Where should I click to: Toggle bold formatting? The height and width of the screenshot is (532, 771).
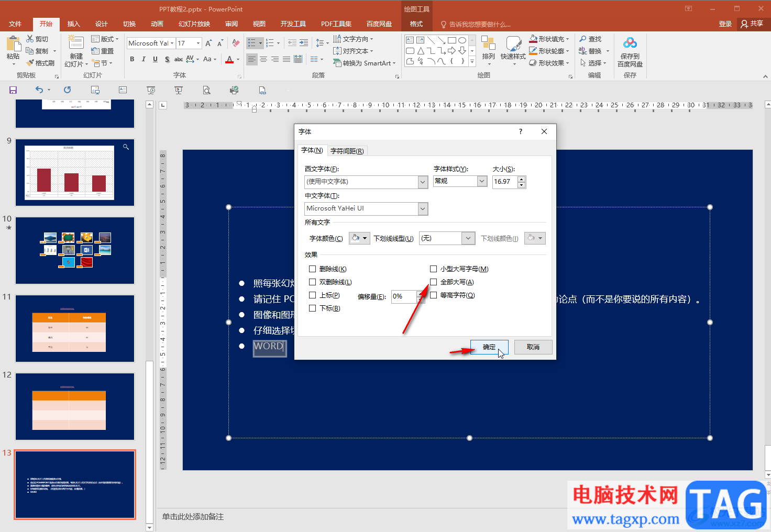[x=132, y=59]
